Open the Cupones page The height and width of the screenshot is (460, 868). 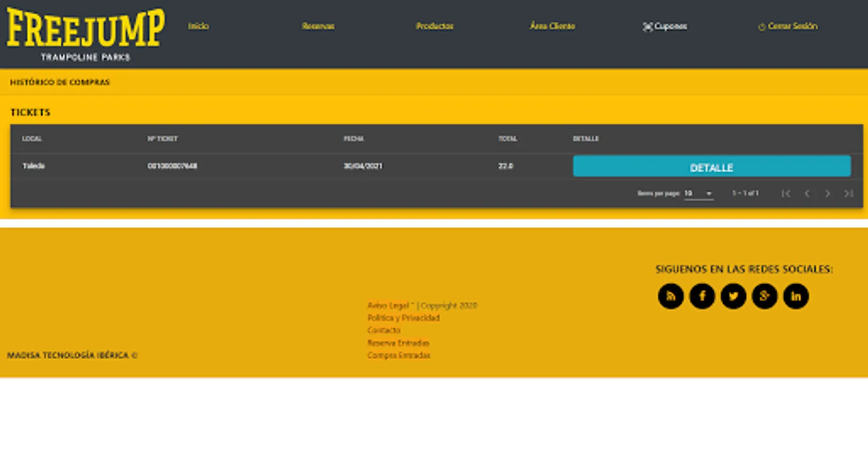pos(665,26)
